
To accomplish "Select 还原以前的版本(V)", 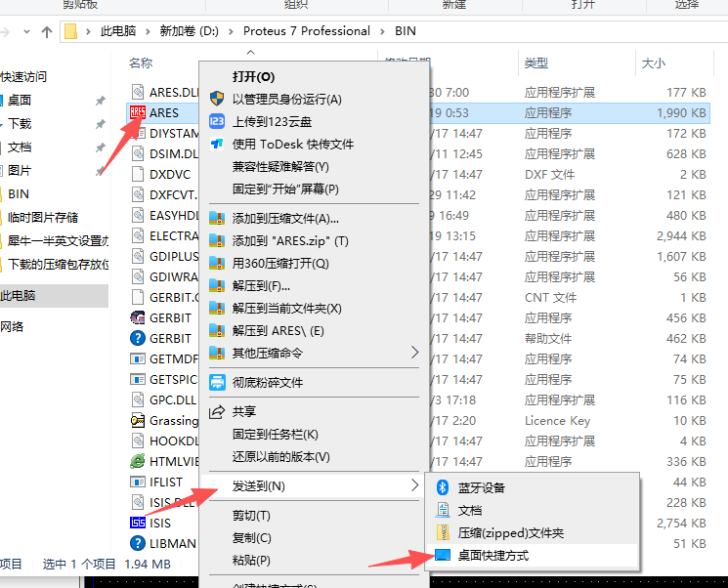I will 280,457.
